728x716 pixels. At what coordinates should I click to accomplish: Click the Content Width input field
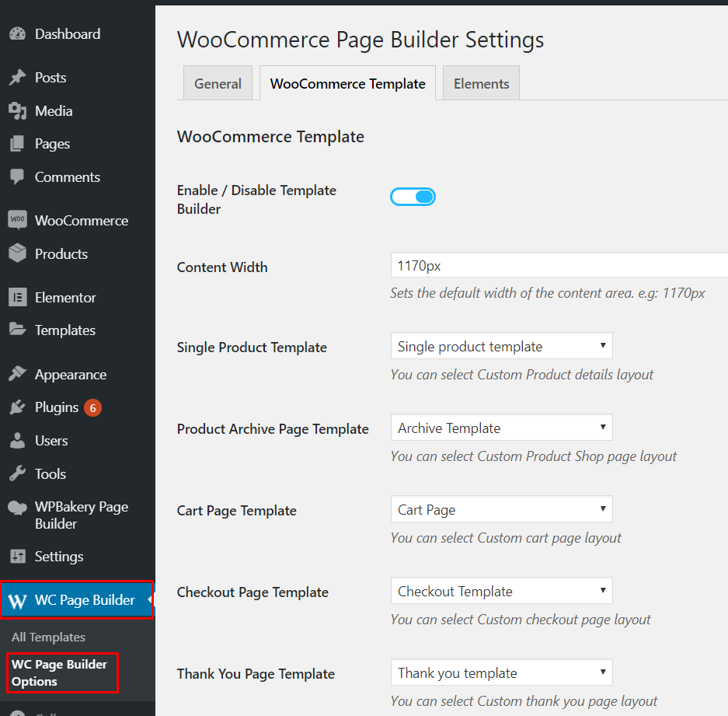point(559,266)
